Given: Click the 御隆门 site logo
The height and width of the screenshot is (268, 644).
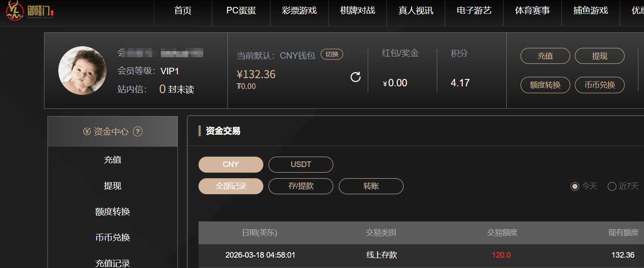Looking at the screenshot, I should click(x=31, y=11).
